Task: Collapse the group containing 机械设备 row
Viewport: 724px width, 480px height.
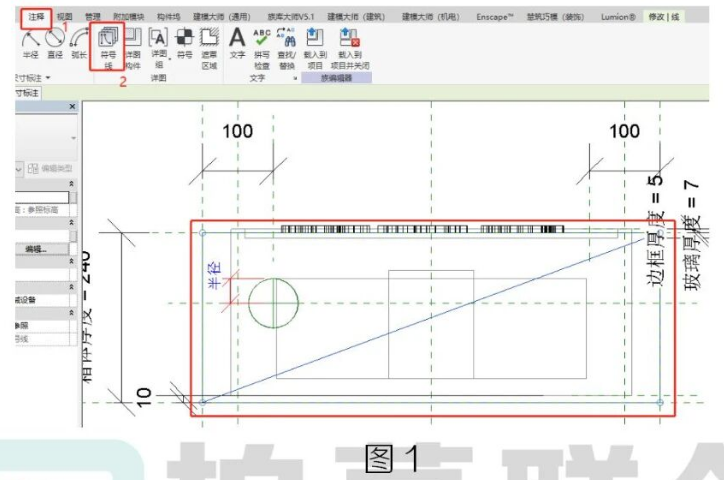Action: click(72, 287)
